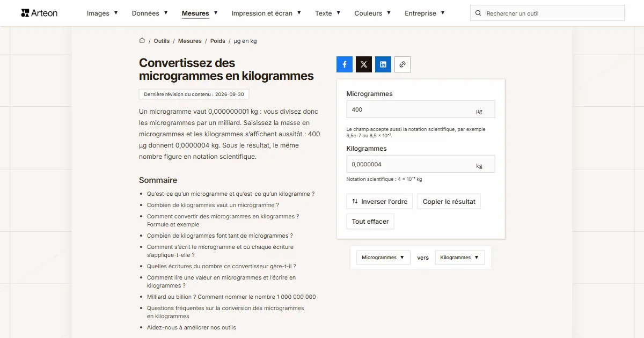
Task: Expand the Données menu
Action: (150, 13)
